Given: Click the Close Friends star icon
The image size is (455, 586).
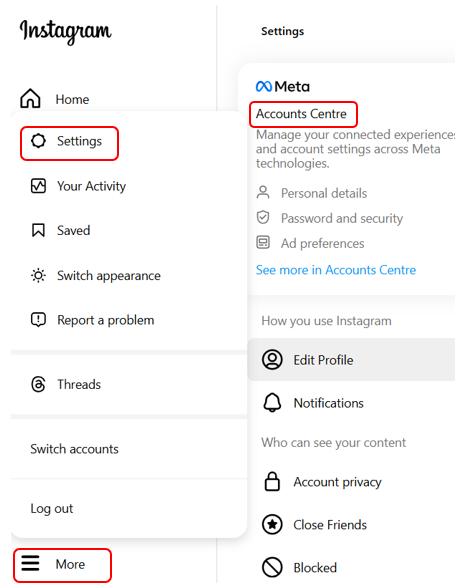Looking at the screenshot, I should (272, 524).
